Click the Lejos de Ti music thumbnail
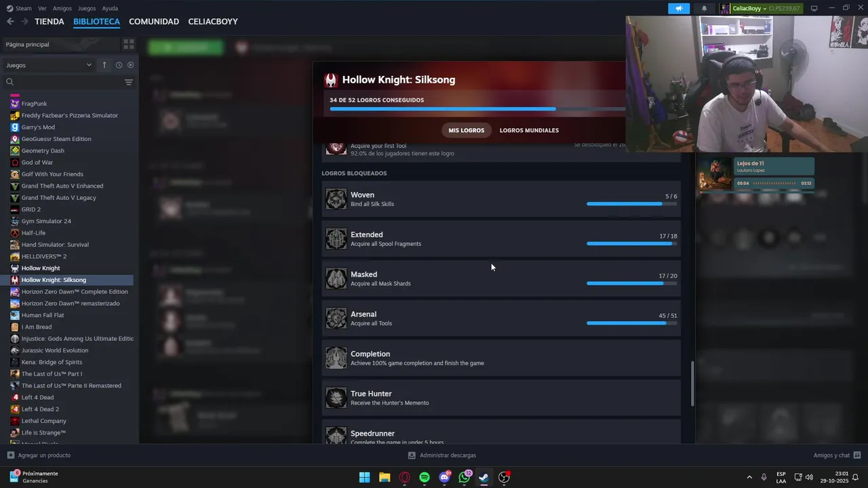The image size is (868, 488). 715,174
